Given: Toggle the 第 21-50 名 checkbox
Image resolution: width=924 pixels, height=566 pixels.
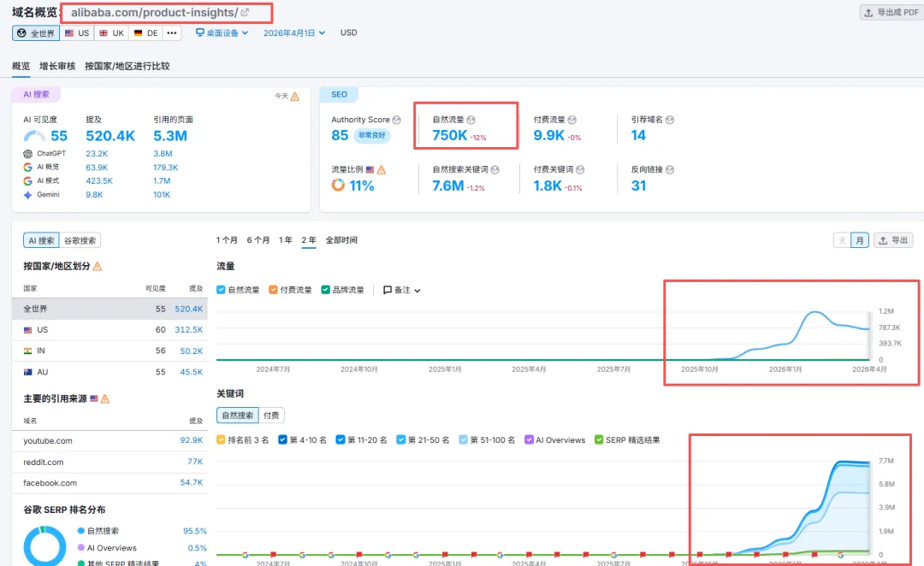Looking at the screenshot, I should (400, 440).
